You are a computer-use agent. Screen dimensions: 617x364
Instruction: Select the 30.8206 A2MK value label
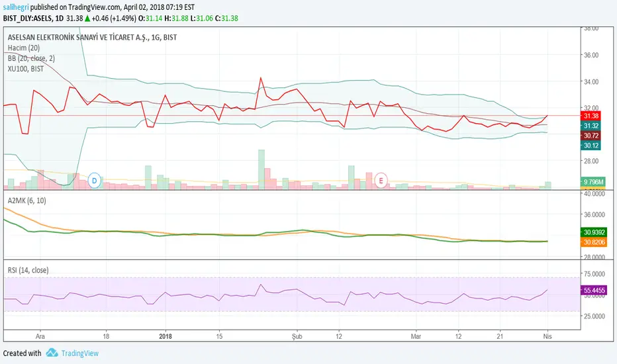click(594, 242)
